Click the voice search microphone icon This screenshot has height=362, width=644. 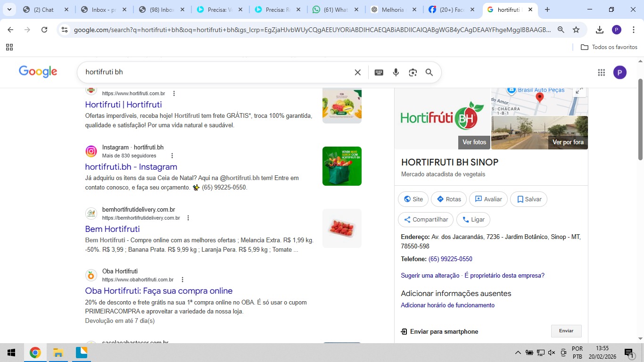coord(396,72)
